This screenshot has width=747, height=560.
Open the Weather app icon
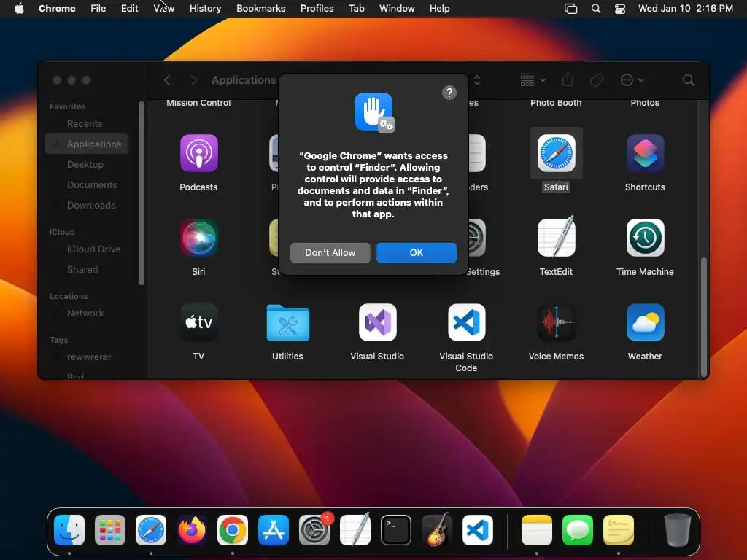pyautogui.click(x=645, y=322)
